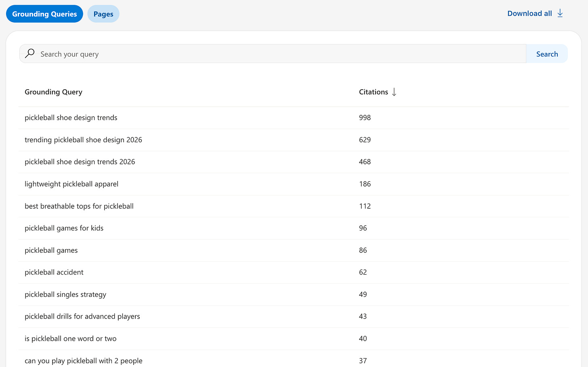Select 'is pickleball one word or two' query

point(70,339)
